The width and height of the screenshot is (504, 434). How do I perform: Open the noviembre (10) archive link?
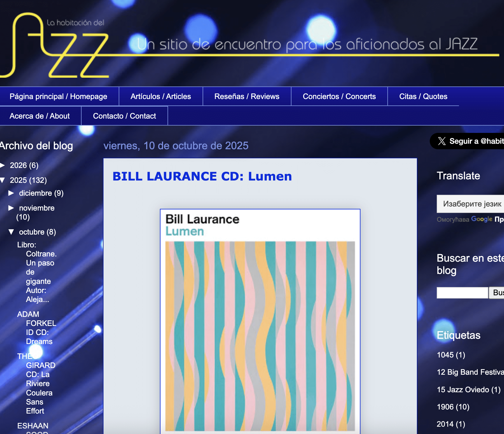point(35,212)
